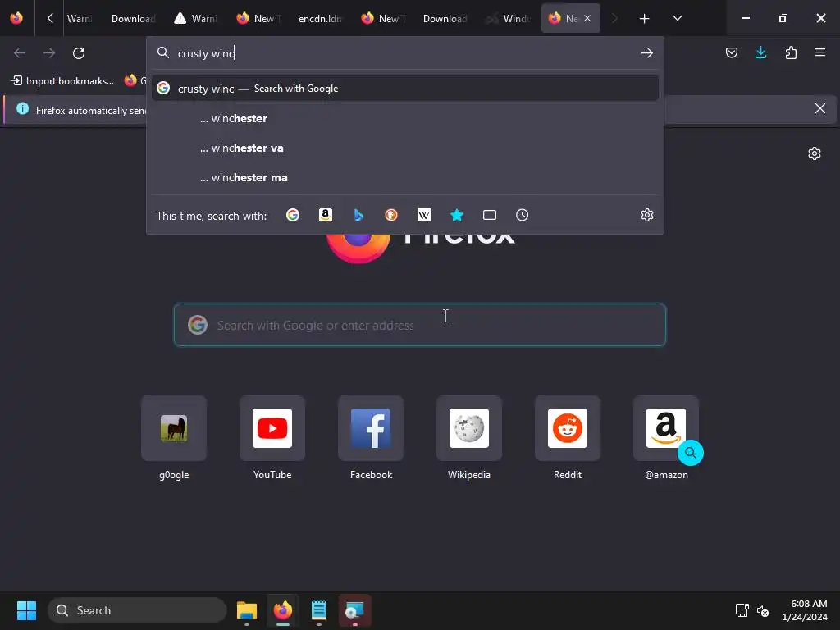The width and height of the screenshot is (840, 630).
Task: Close the active New Tab tab
Action: 587,19
